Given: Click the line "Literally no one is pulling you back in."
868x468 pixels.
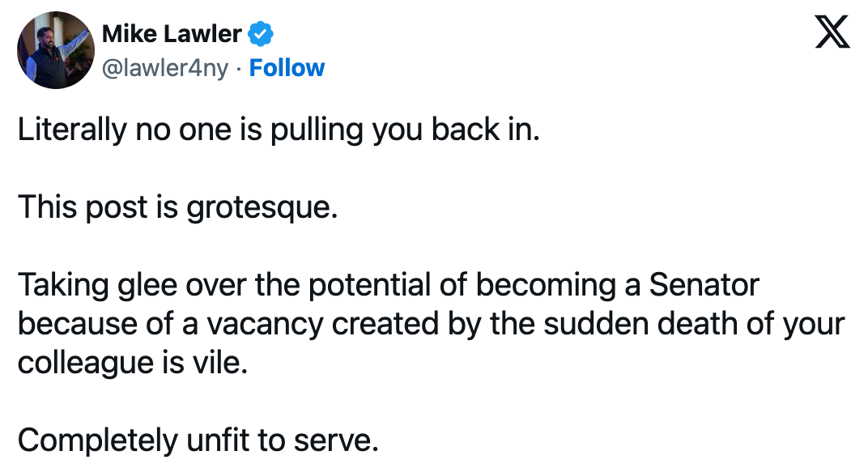Looking at the screenshot, I should tap(279, 130).
